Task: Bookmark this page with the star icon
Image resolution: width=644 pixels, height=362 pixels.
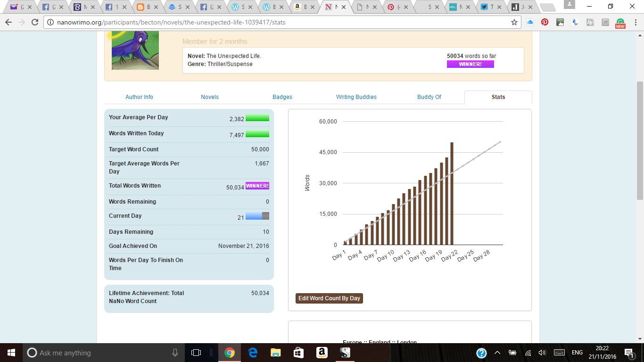Action: (x=514, y=22)
